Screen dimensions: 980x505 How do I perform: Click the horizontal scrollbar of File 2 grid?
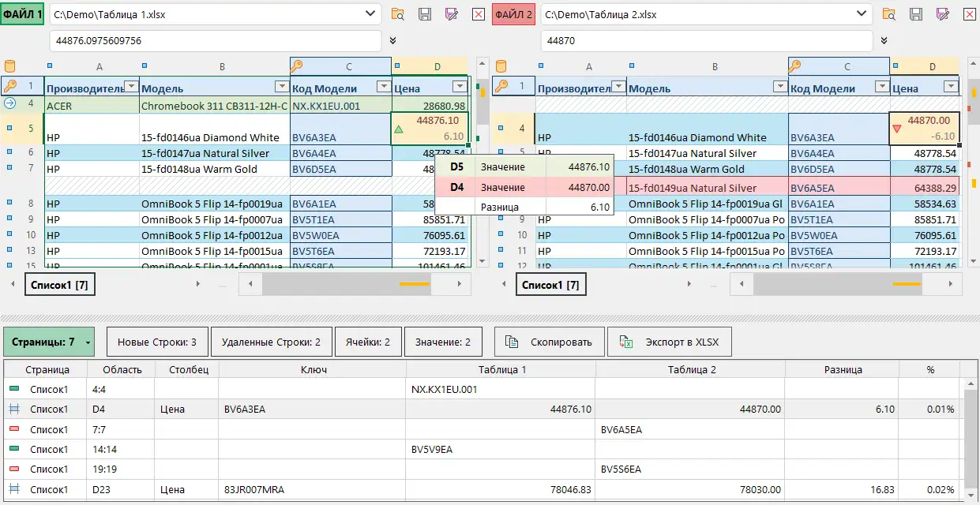(846, 284)
